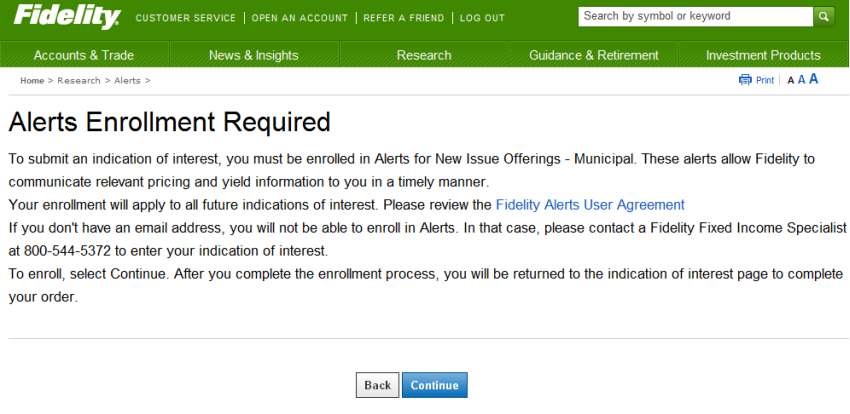Image resolution: width=850 pixels, height=414 pixels.
Task: Click the search magnifier icon
Action: tap(823, 17)
